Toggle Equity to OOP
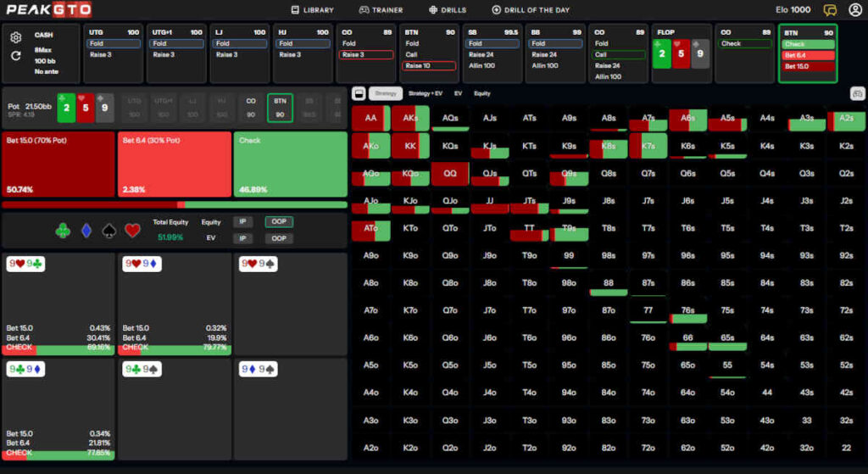868x474 pixels. coord(276,222)
